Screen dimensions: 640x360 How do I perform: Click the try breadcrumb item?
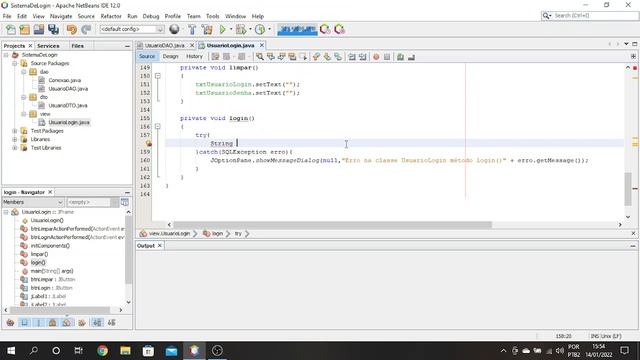[x=238, y=234]
